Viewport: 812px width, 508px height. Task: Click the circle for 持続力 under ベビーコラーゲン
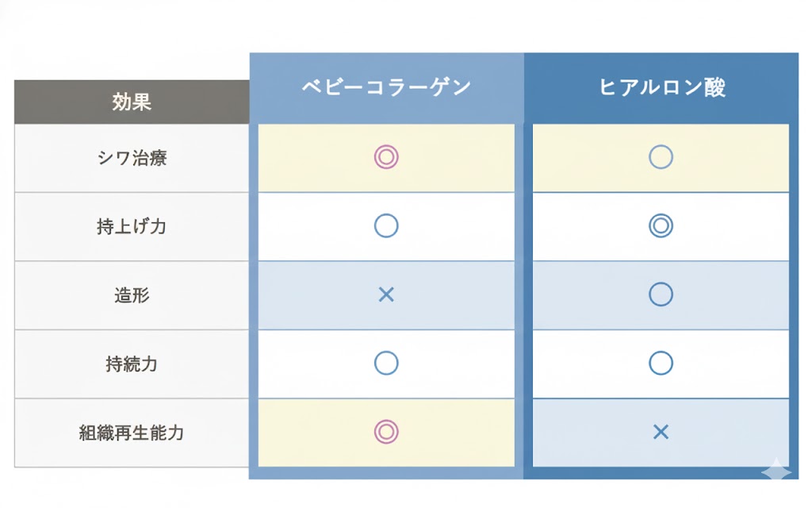tap(386, 364)
